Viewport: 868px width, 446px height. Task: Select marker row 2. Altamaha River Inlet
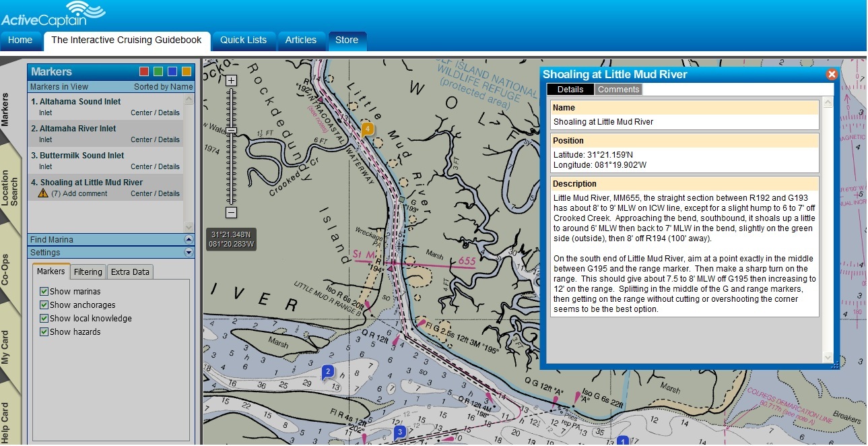(x=106, y=133)
